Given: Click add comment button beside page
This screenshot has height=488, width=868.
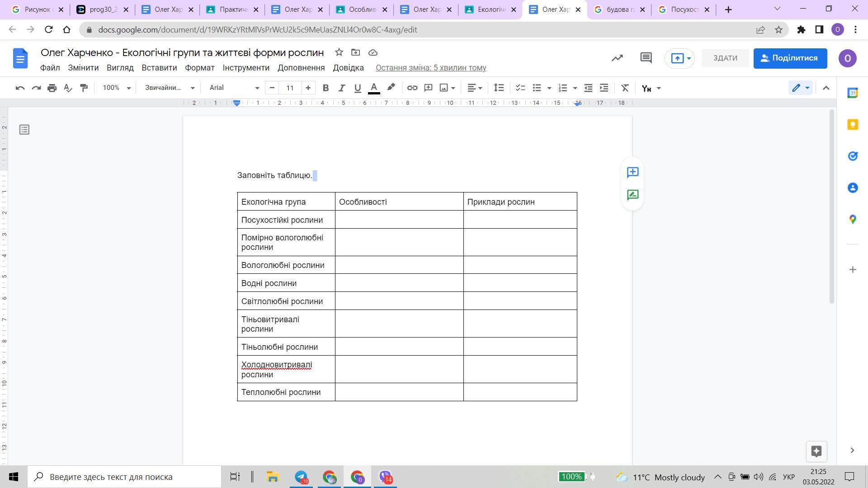Looking at the screenshot, I should (x=632, y=172).
